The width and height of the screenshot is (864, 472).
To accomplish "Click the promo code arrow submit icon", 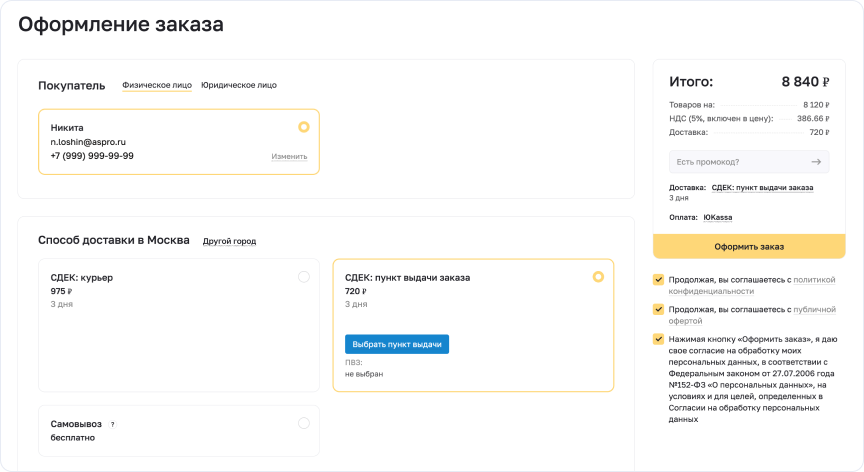I will [x=816, y=162].
